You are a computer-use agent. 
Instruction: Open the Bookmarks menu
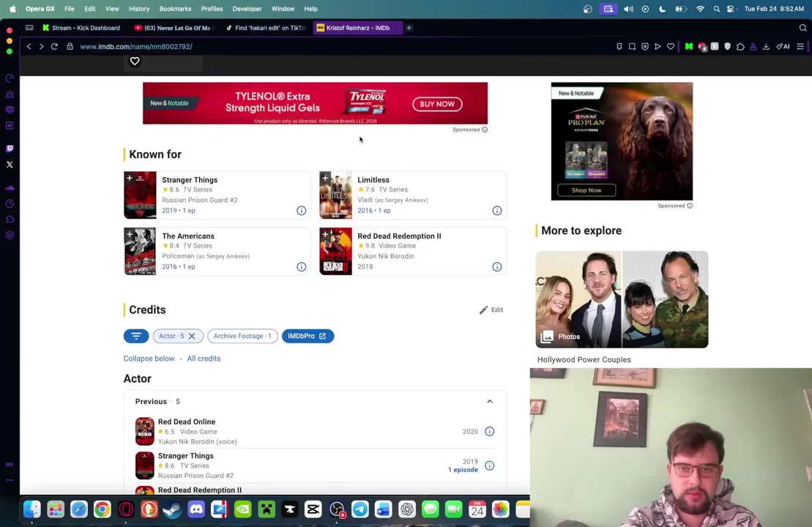pyautogui.click(x=175, y=9)
